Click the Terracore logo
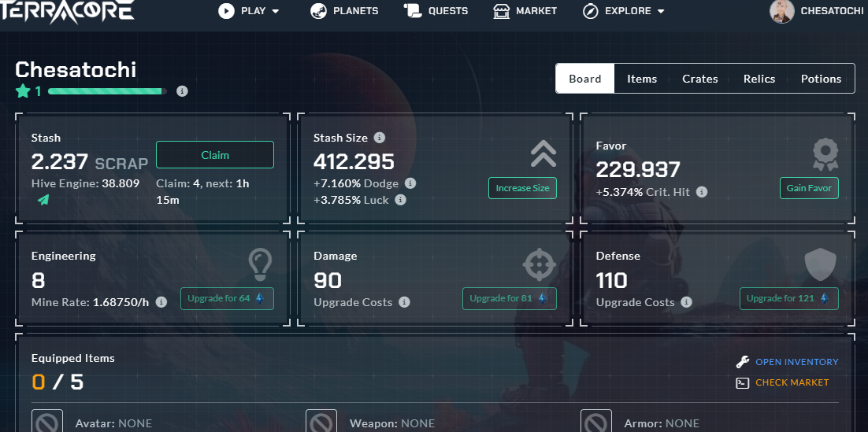 click(x=67, y=11)
